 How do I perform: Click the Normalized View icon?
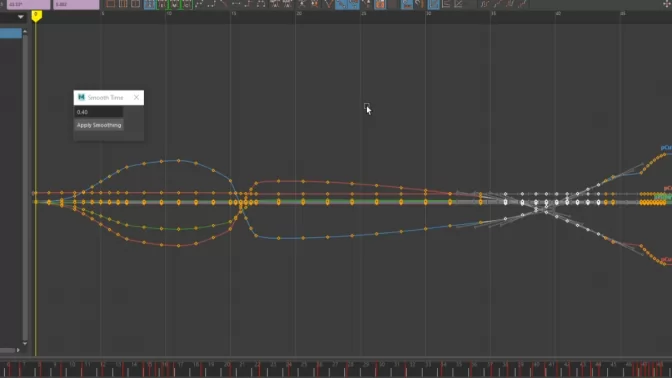click(459, 4)
